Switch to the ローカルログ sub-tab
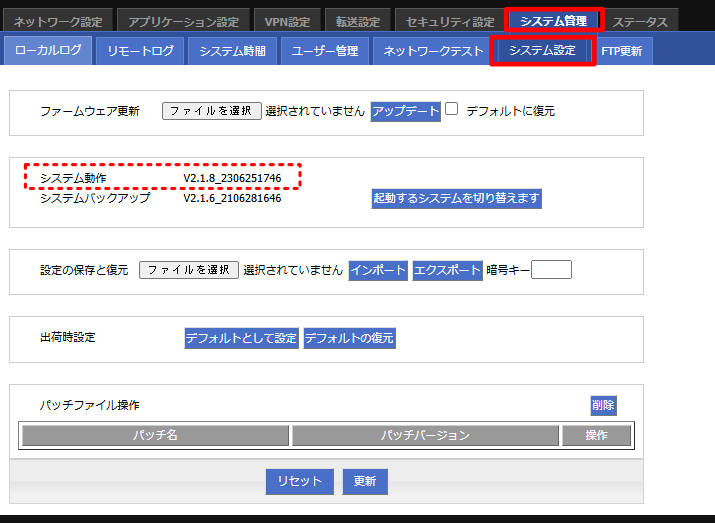This screenshot has width=715, height=523. point(48,50)
